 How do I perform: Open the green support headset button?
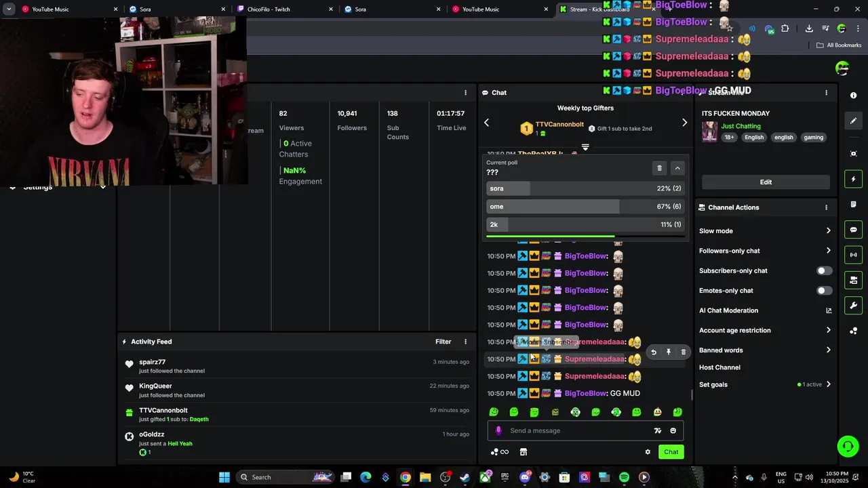[x=848, y=446]
